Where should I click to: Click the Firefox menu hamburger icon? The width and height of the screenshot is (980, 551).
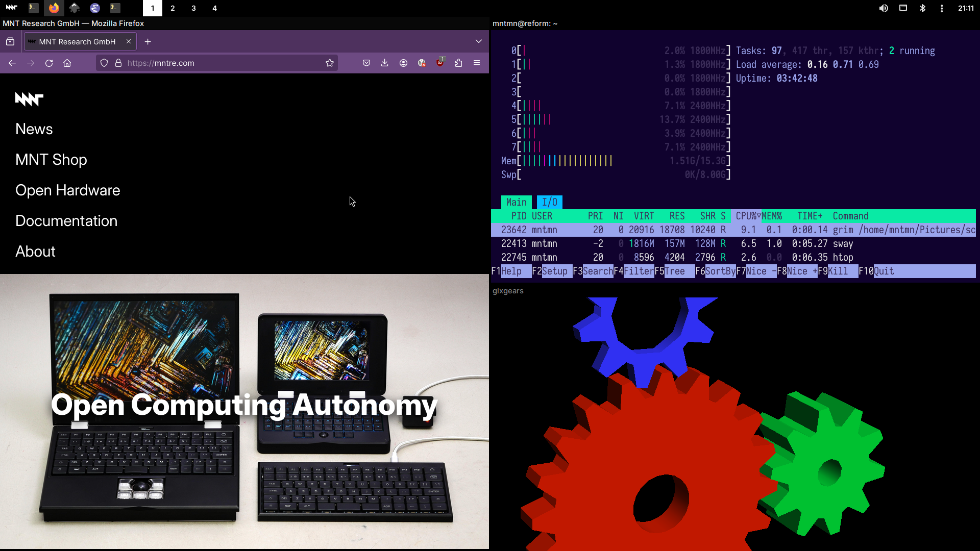click(477, 63)
